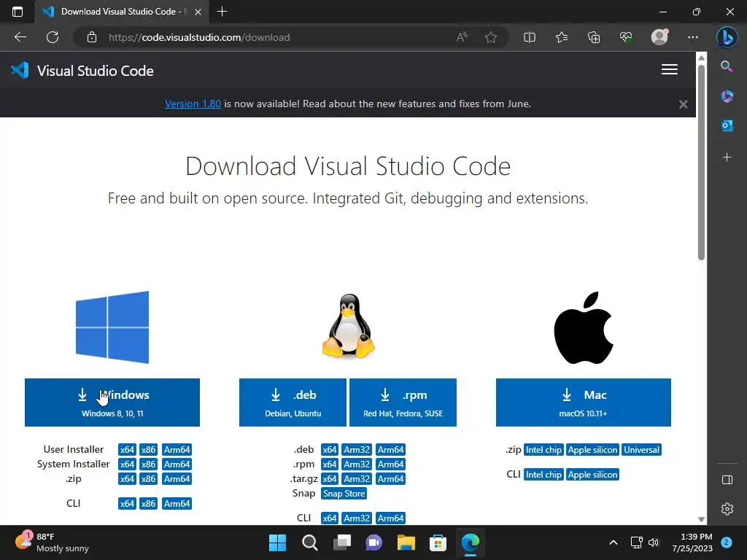The height and width of the screenshot is (560, 747).
Task: Download Mac CLI for Apple silicon
Action: (x=592, y=475)
